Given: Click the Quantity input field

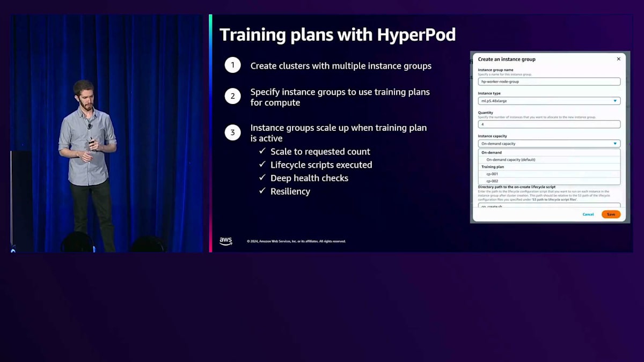Looking at the screenshot, I should pos(549,124).
